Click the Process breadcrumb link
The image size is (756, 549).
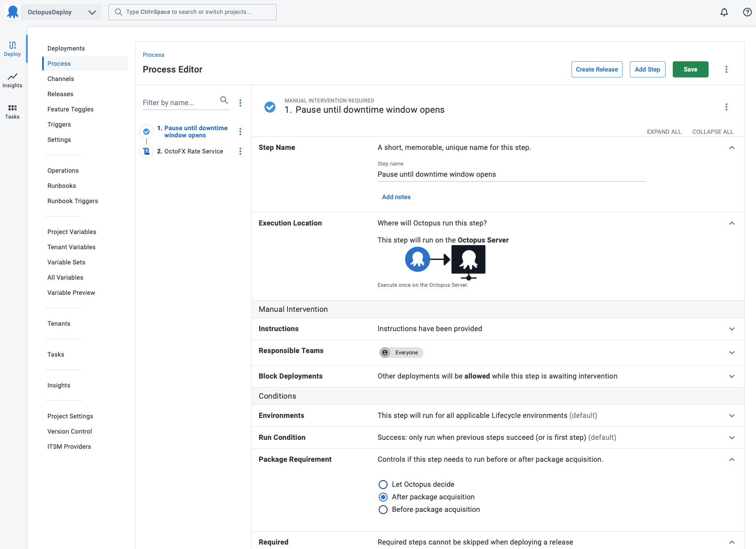154,55
